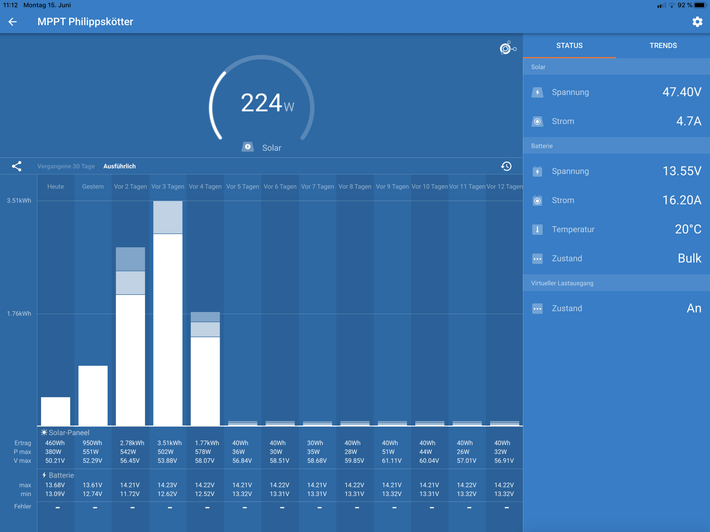710x532 pixels.
Task: Select the Heute bar in chart
Action: (x=56, y=411)
